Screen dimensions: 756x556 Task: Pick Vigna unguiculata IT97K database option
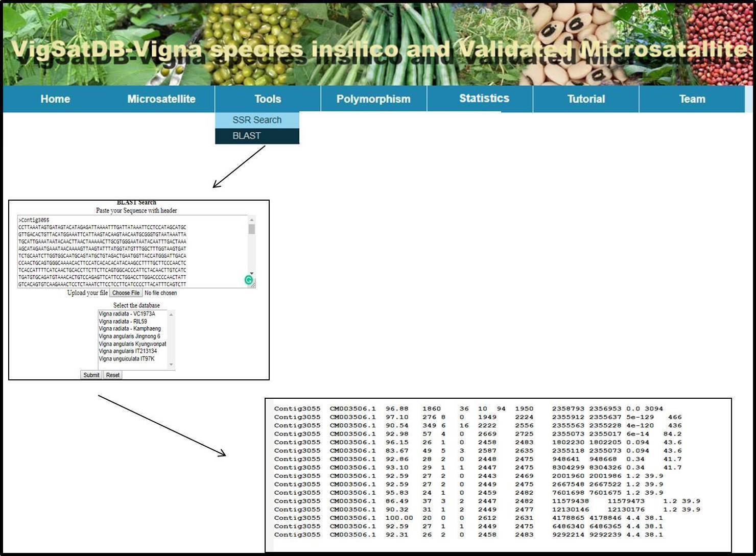tap(127, 359)
